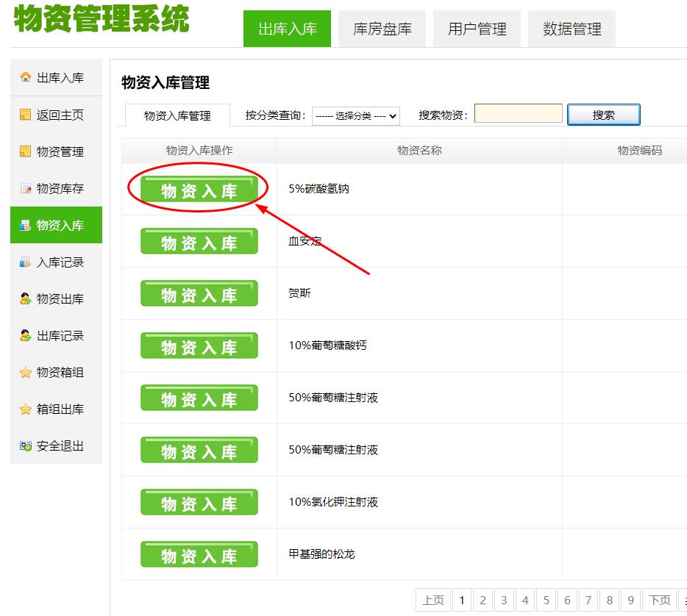Go to page 3 in pagination

[x=504, y=600]
